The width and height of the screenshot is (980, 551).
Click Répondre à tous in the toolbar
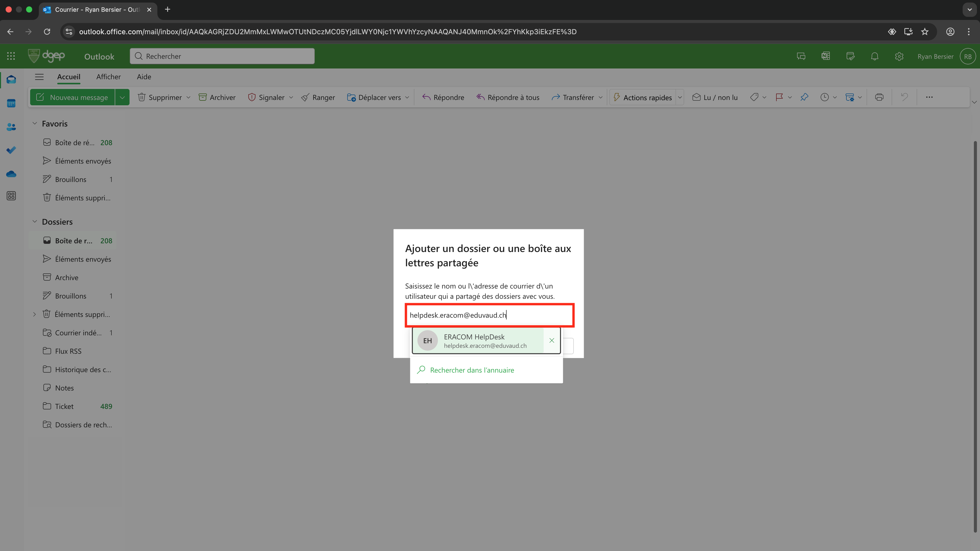[x=508, y=97]
